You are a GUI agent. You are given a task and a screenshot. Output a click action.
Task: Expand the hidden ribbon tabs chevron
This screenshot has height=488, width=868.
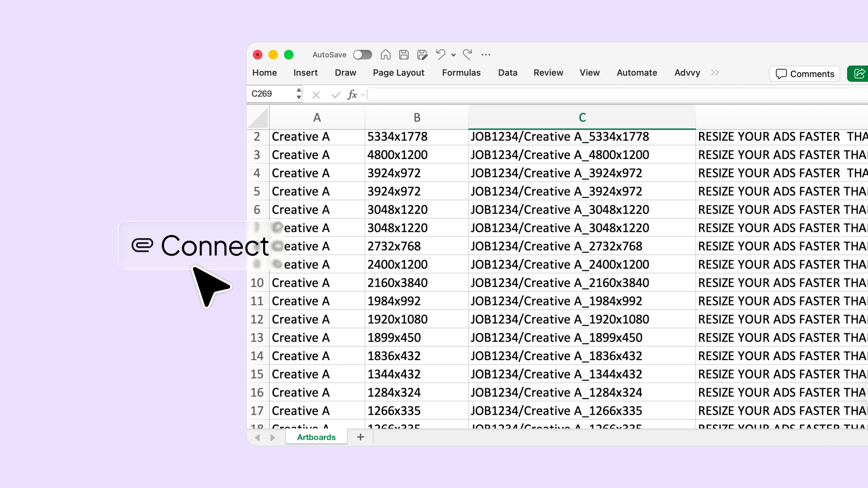[x=715, y=73]
